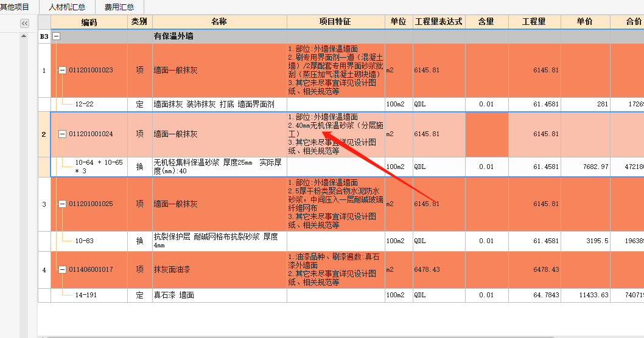The width and height of the screenshot is (644, 338).
Task: Open the 费用汇总 tab
Action: tap(119, 7)
